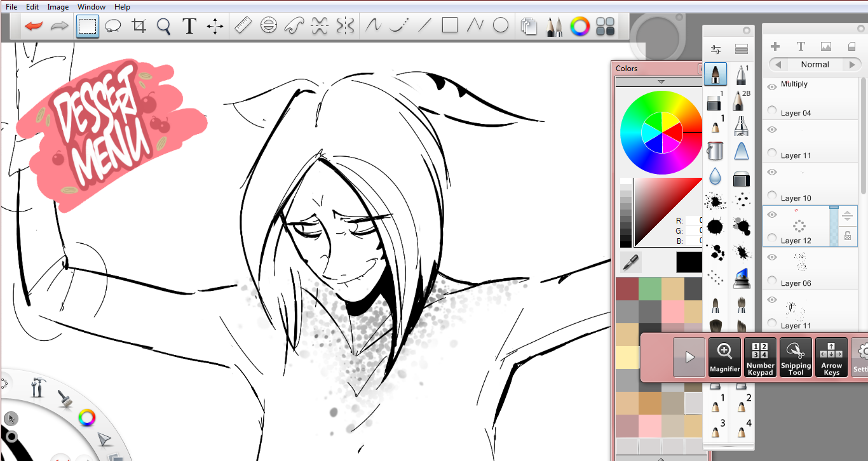Viewport: 868px width, 461px height.
Task: Choose the Crop tool in toolbar
Action: (x=139, y=26)
